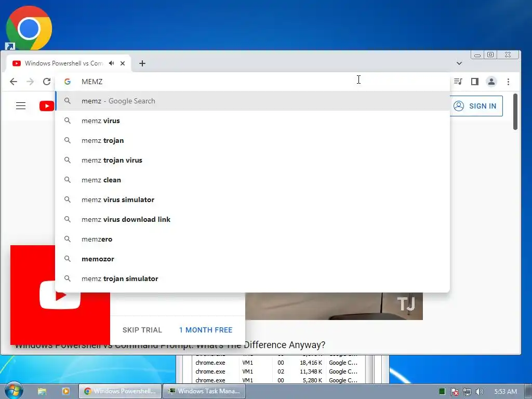
Task: Click the Chrome forward arrow
Action: tap(30, 82)
